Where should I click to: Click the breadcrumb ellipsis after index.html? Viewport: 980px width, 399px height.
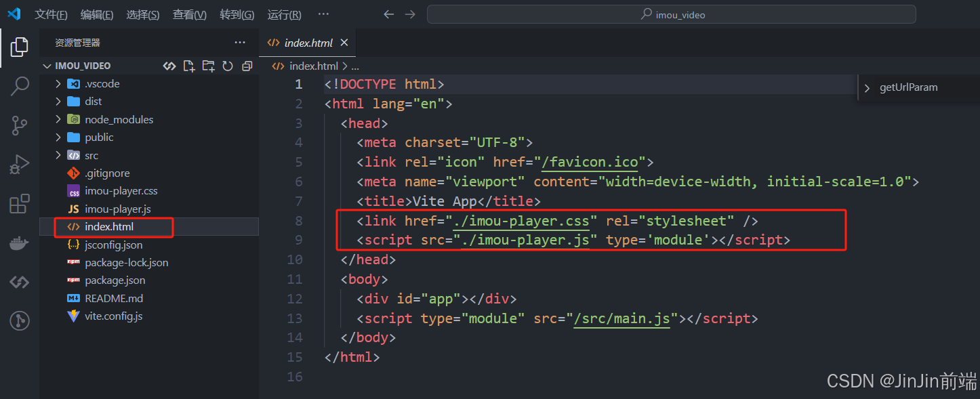[355, 66]
